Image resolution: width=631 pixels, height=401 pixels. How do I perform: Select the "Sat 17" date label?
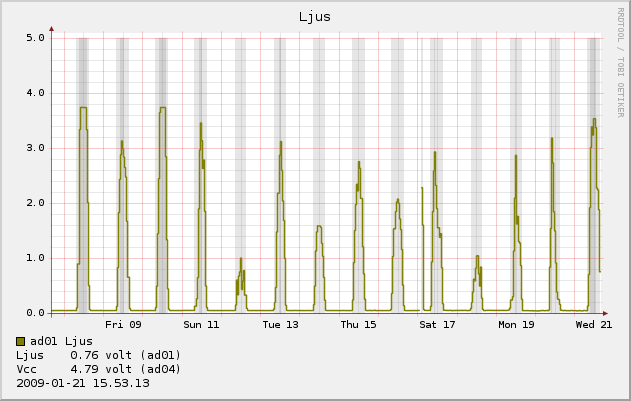(437, 325)
